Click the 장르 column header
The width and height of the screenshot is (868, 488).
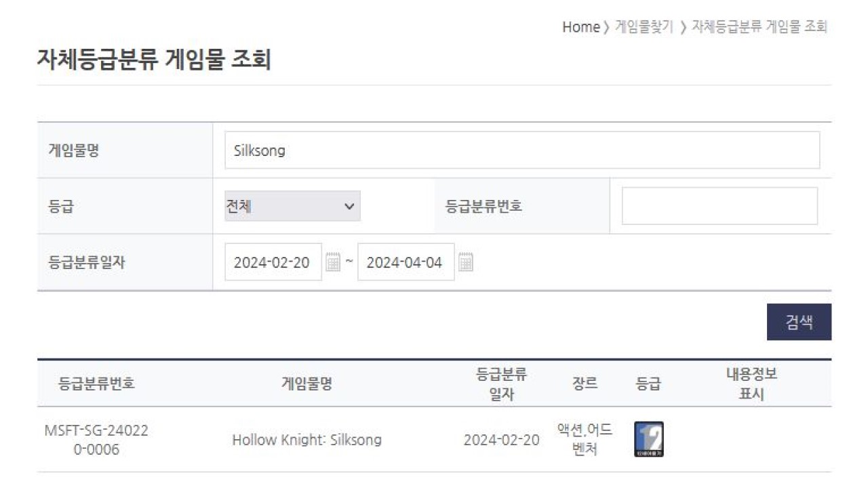(586, 383)
